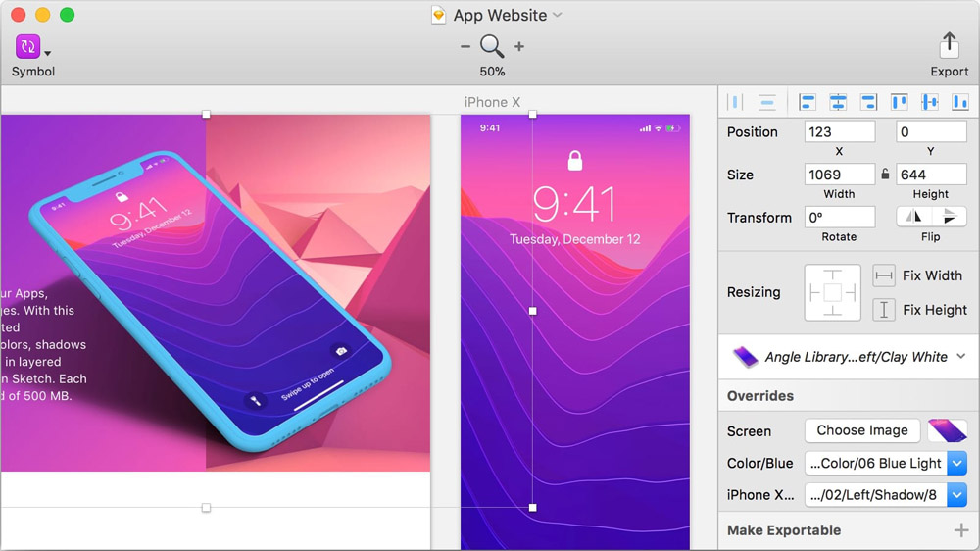Click the battery icon in phone status bar

click(x=672, y=128)
